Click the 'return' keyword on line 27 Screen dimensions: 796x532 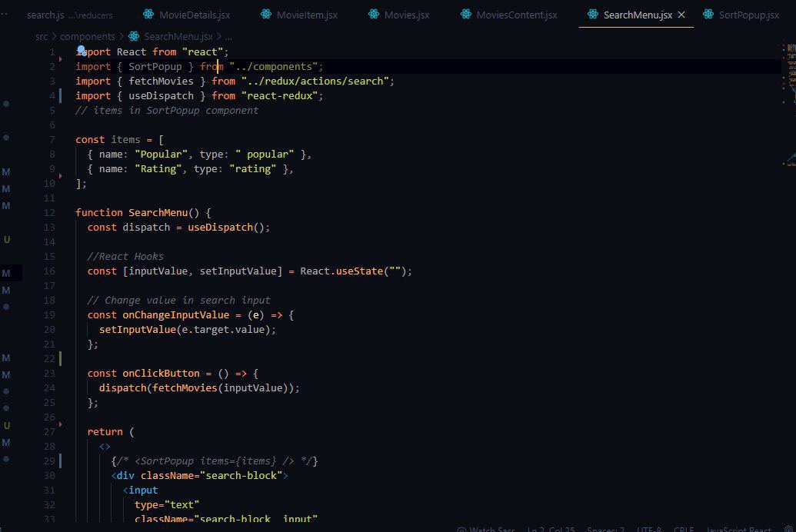pos(105,432)
